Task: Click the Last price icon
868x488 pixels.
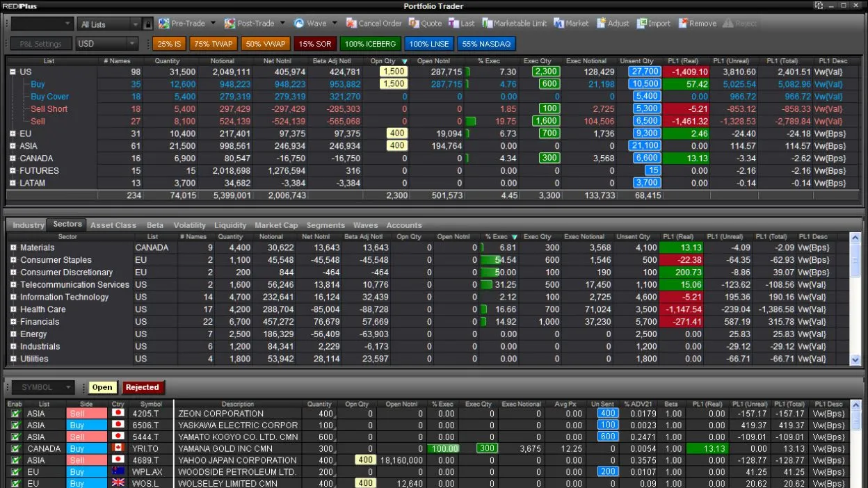Action: [453, 24]
